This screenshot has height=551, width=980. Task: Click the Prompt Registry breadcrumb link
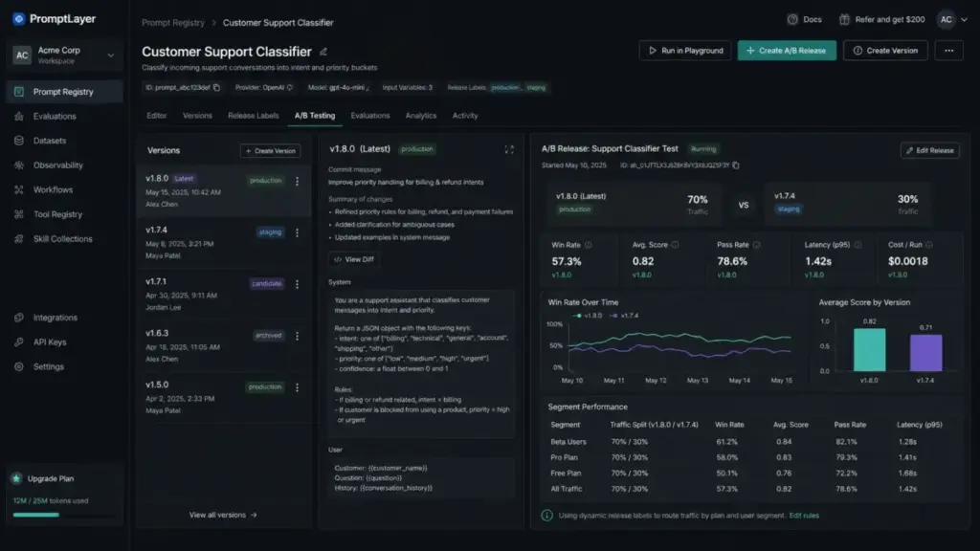point(173,23)
